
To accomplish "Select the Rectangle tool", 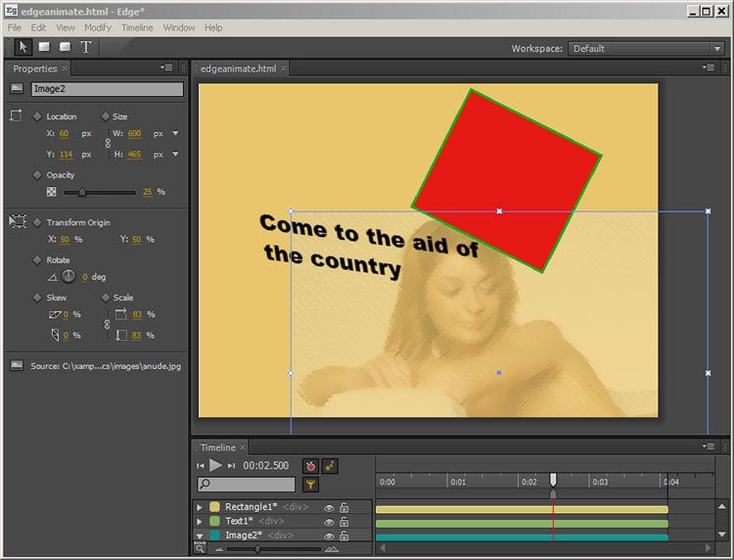I will (x=44, y=47).
